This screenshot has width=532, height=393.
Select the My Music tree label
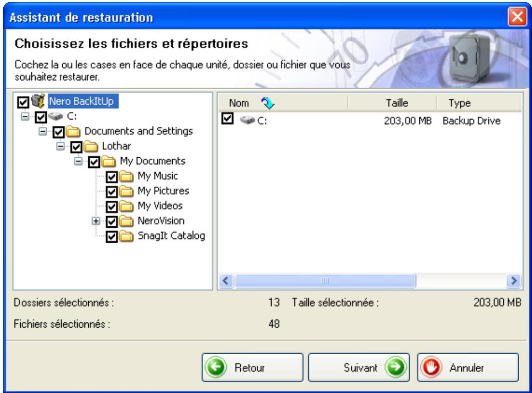pyautogui.click(x=158, y=176)
